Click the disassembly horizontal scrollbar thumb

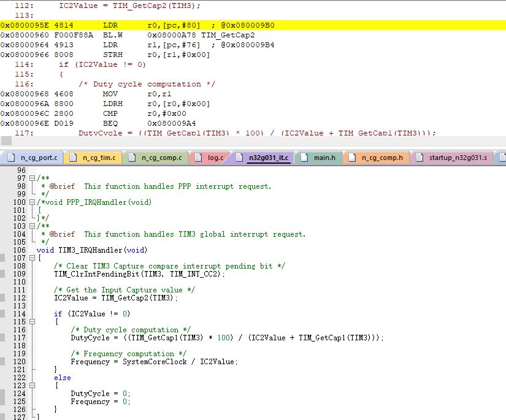point(6,140)
